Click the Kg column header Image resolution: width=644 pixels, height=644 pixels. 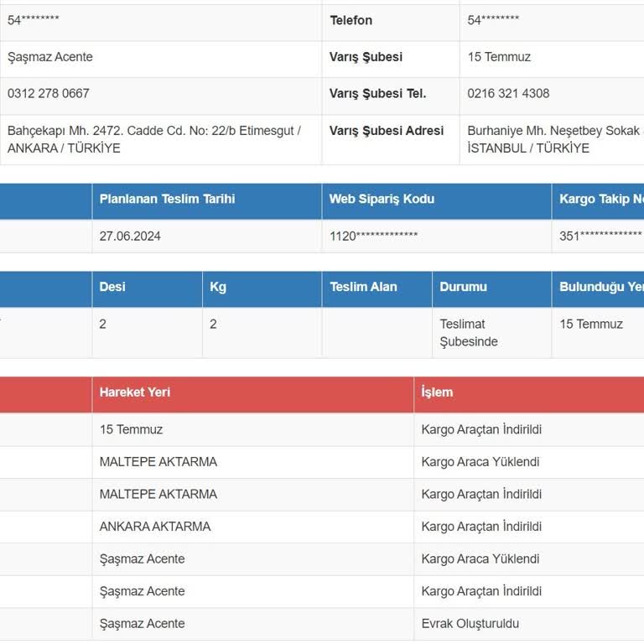click(x=218, y=287)
